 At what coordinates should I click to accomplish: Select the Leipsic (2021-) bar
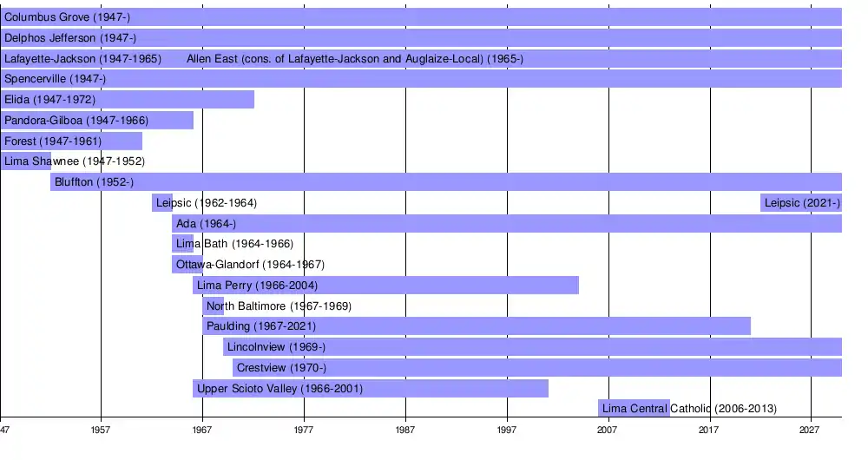(801, 203)
